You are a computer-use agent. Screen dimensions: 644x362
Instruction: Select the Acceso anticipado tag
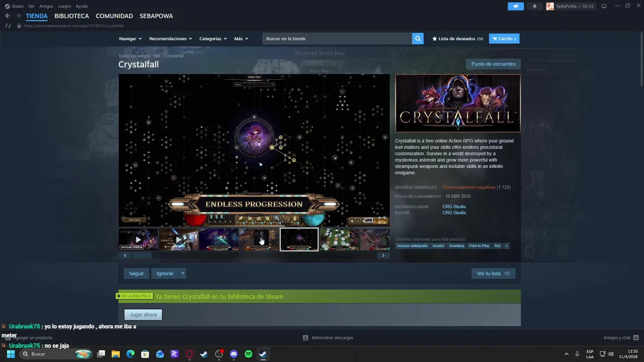[412, 246]
